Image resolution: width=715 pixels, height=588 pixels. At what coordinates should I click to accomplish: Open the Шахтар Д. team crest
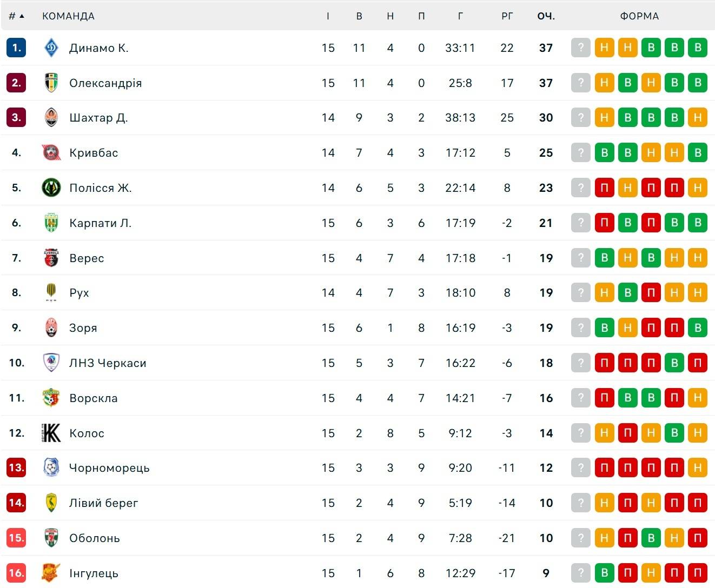[51, 117]
